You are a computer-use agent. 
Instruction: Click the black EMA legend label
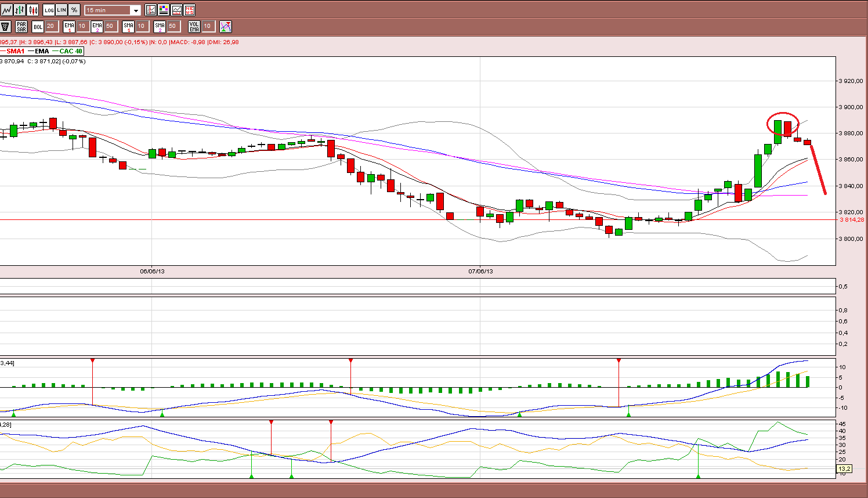pos(42,51)
